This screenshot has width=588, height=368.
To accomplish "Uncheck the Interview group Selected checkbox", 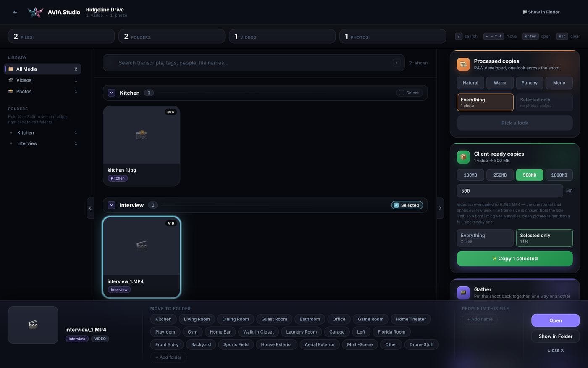I will 407,205.
